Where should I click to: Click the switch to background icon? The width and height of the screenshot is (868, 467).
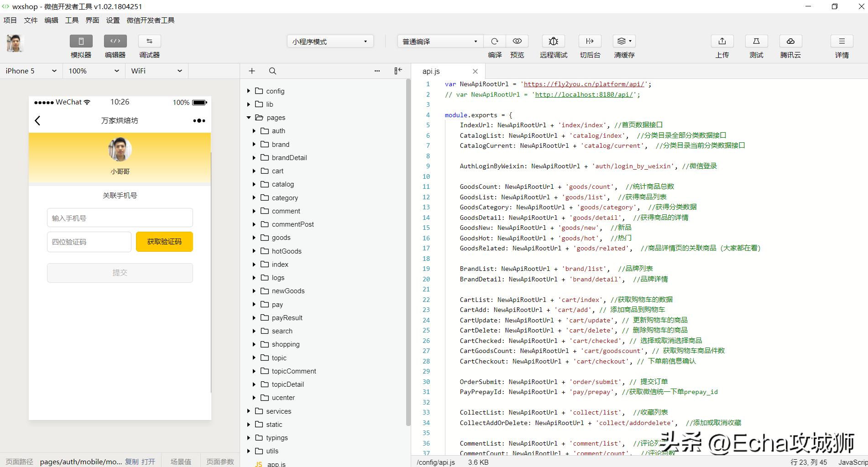coord(590,42)
